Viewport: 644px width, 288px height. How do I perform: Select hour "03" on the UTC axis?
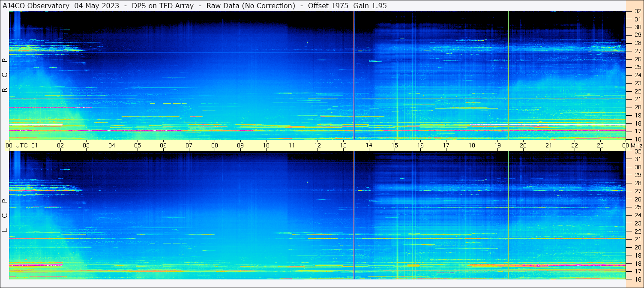[x=86, y=145]
